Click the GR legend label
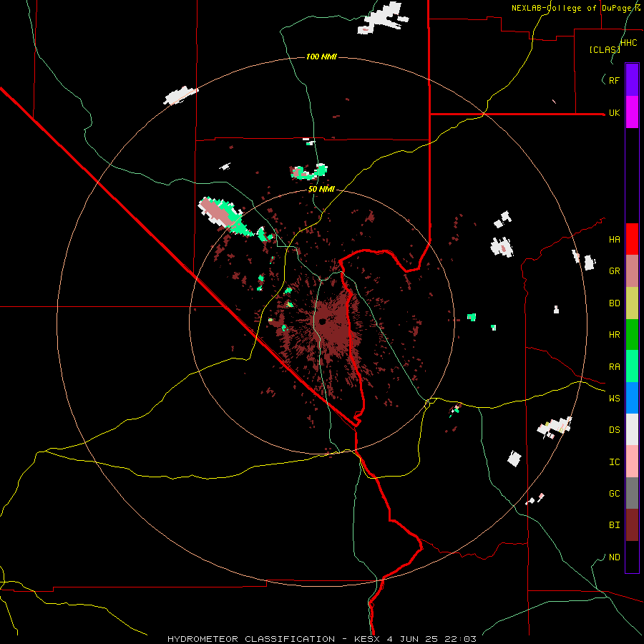Viewport: 644px width, 644px height. (x=614, y=271)
